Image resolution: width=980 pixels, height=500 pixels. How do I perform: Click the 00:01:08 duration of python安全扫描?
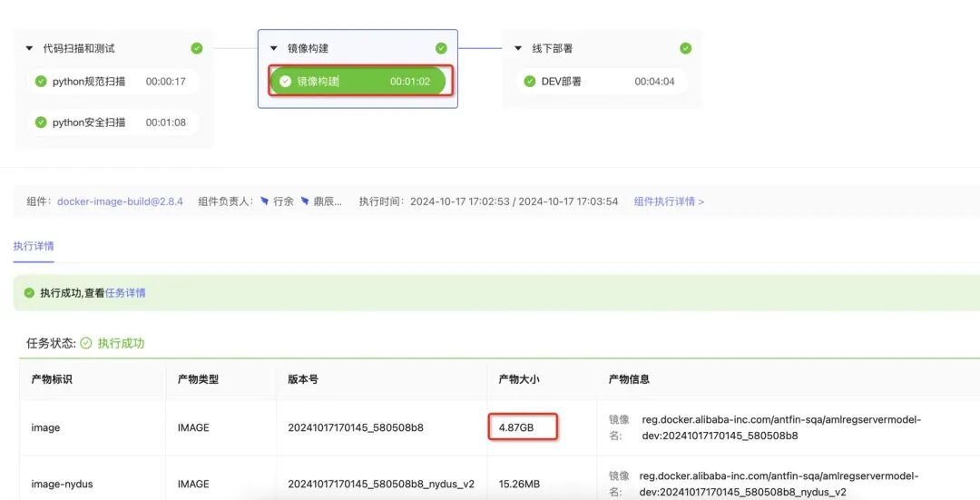point(166,123)
